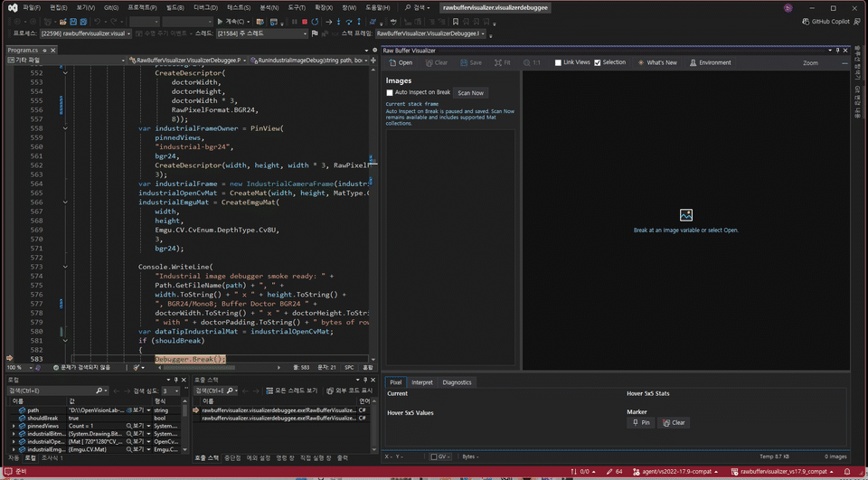Image resolution: width=868 pixels, height=480 pixels.
Task: Click the split editor plus icon
Action: click(x=373, y=60)
